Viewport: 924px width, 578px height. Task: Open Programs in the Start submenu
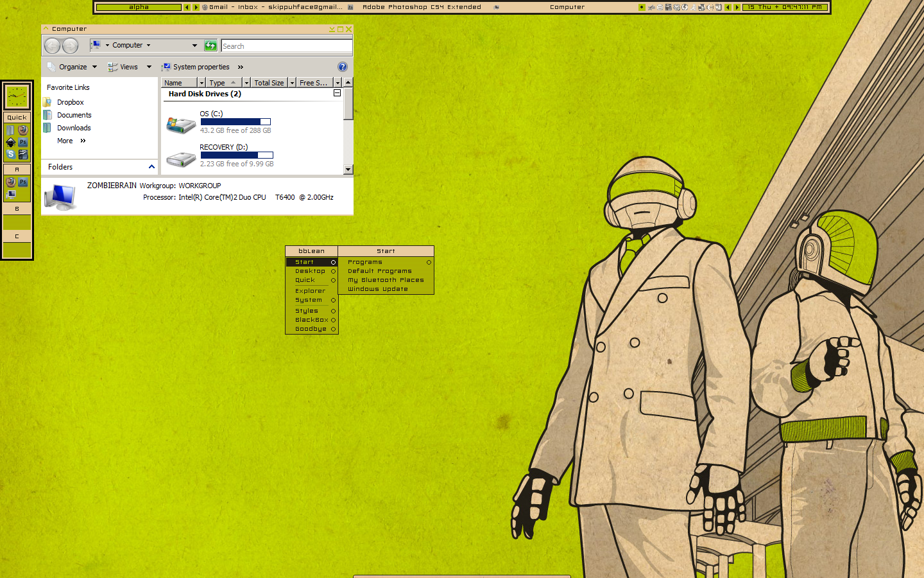tap(386, 262)
